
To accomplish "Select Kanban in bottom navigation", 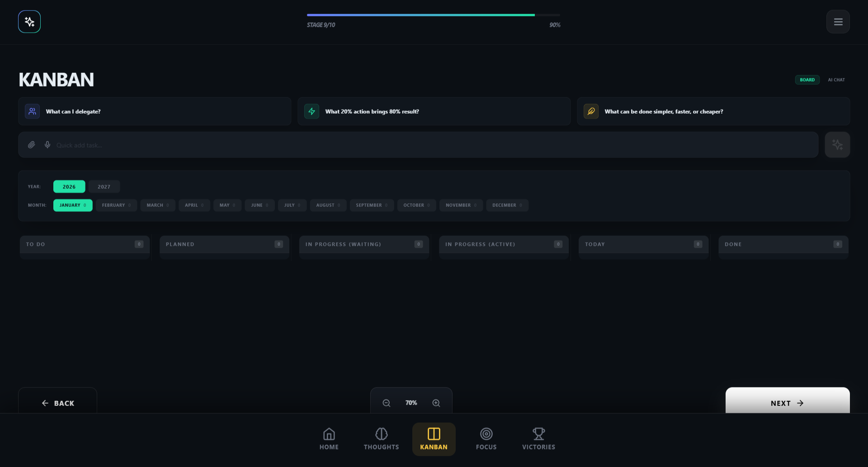I will (434, 439).
